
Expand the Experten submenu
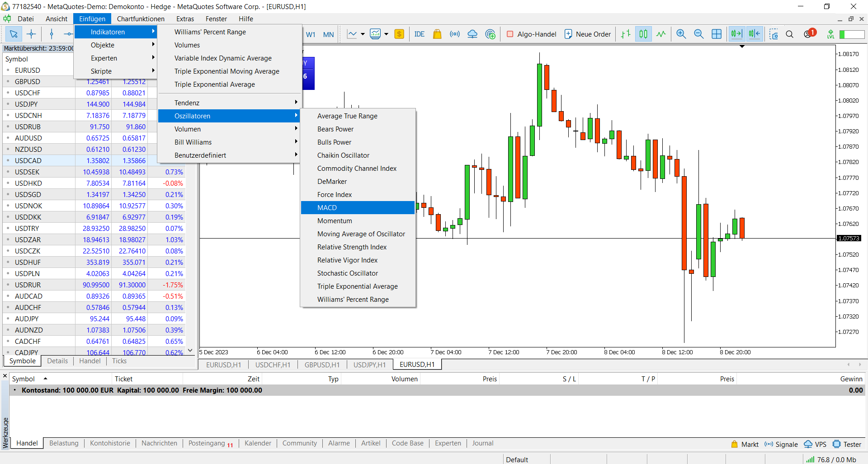(x=116, y=58)
